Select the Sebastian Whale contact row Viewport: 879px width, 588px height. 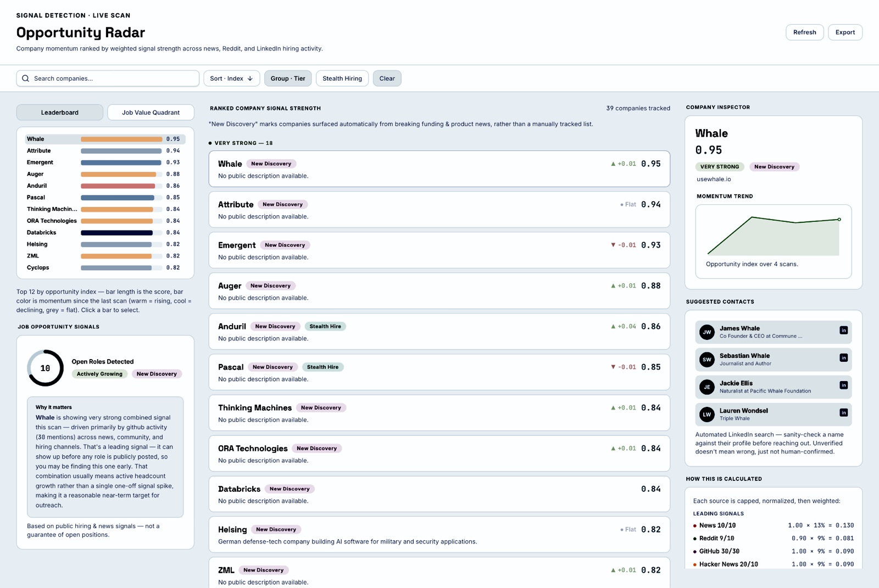(x=774, y=360)
